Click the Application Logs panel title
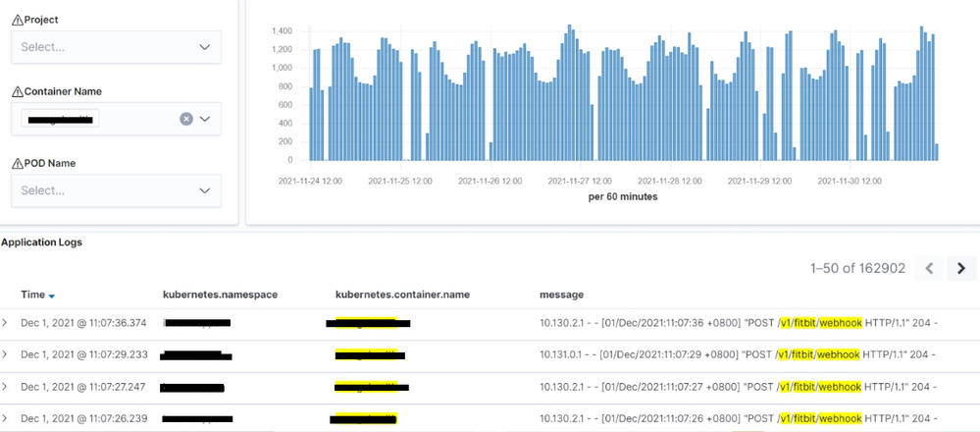The width and height of the screenshot is (980, 432). 41,242
